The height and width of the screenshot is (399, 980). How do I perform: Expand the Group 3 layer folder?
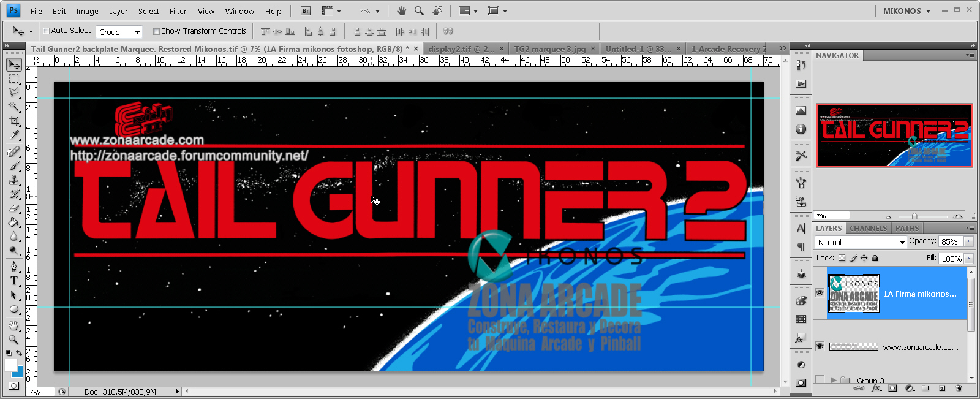pyautogui.click(x=834, y=381)
